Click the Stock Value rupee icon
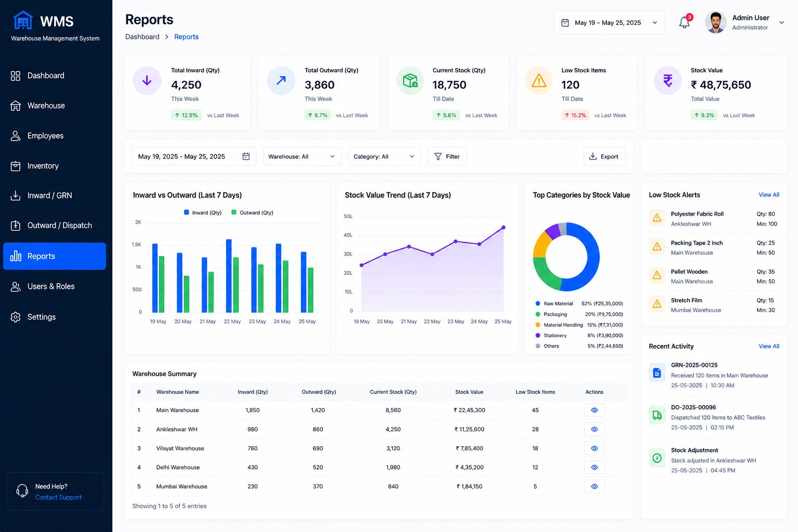The width and height of the screenshot is (798, 532). pos(668,81)
